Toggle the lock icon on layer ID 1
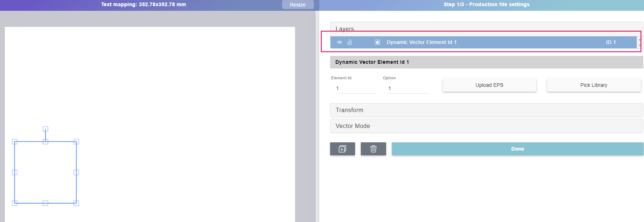This screenshot has width=644, height=222. coord(350,42)
